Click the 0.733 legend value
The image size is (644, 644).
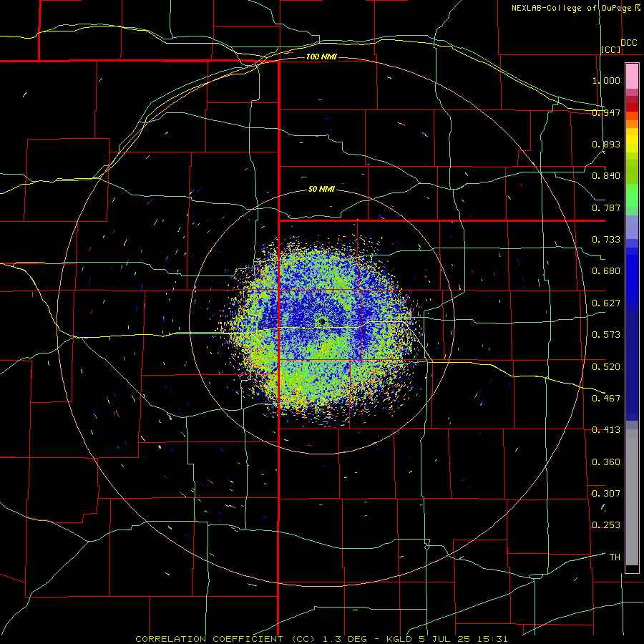606,240
